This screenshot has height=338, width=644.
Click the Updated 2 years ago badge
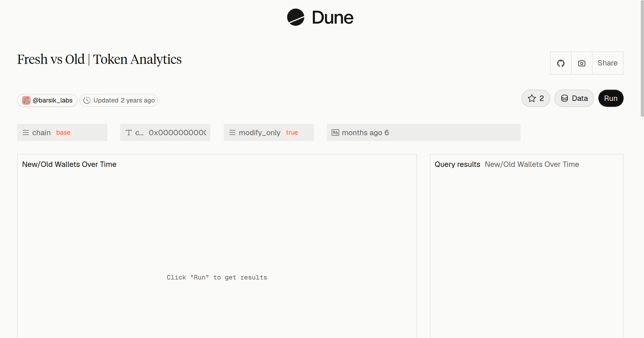(119, 100)
